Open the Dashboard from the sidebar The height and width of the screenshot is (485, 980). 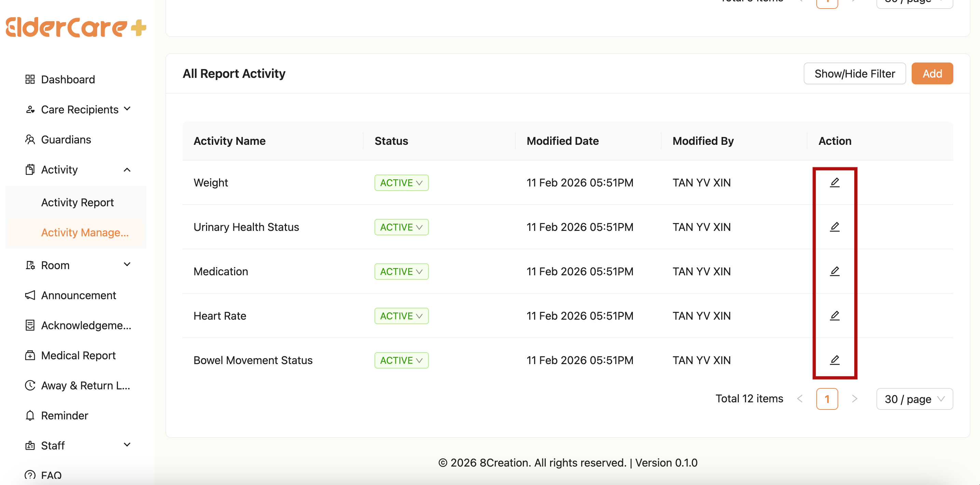(68, 80)
